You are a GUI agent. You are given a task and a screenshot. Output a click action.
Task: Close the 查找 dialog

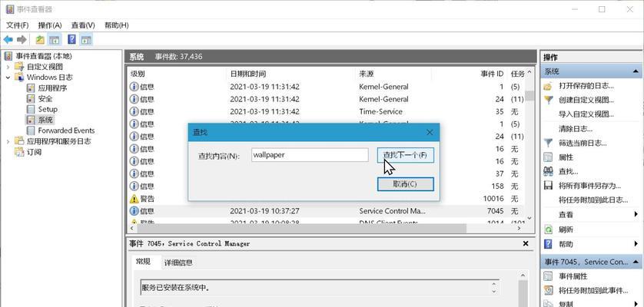(x=429, y=133)
